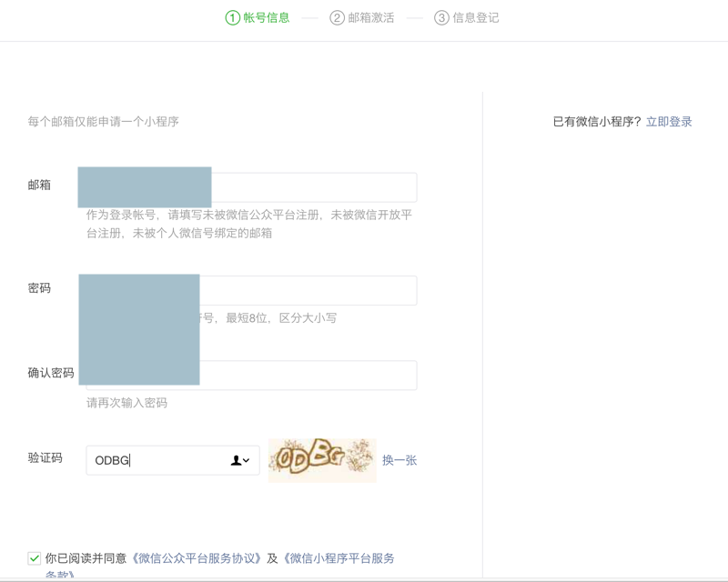Viewport: 728px width, 582px height.
Task: Select the 信息登记 step label
Action: point(476,17)
